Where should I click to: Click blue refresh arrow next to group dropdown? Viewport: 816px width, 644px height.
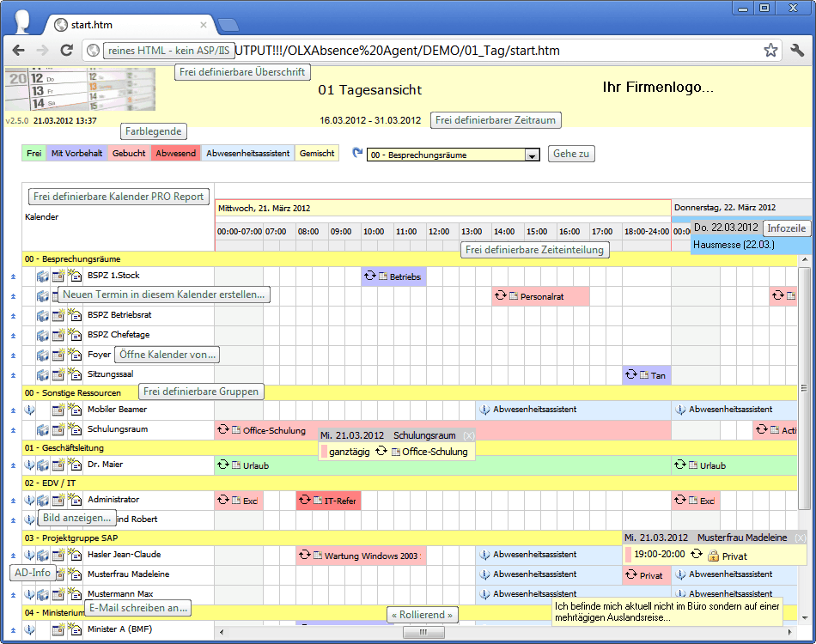coord(357,153)
